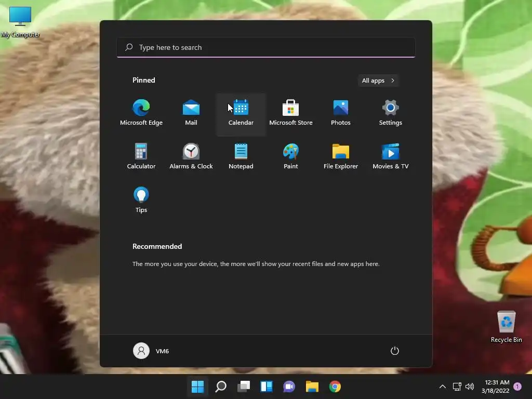Open the clock and date flyout
The height and width of the screenshot is (399, 532).
(496, 387)
